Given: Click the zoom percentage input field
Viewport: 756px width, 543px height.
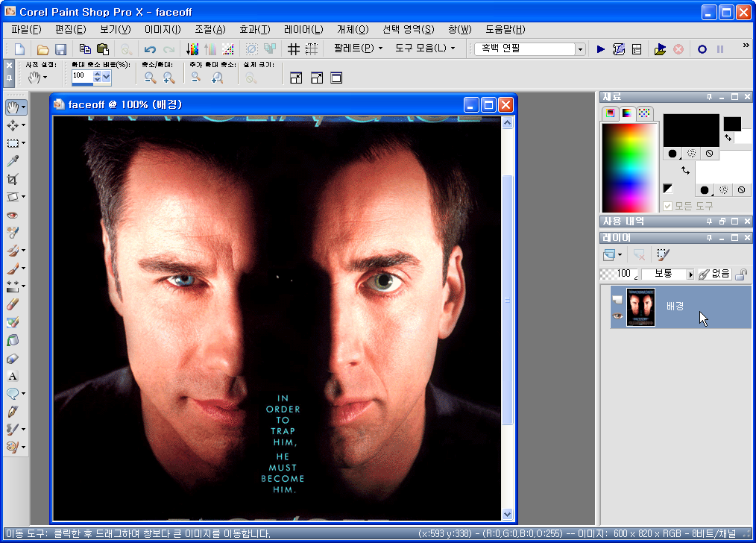Looking at the screenshot, I should [83, 76].
